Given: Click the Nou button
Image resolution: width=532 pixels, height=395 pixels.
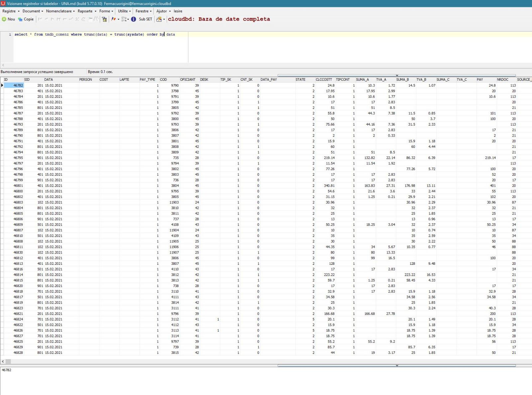Looking at the screenshot, I should (8, 19).
